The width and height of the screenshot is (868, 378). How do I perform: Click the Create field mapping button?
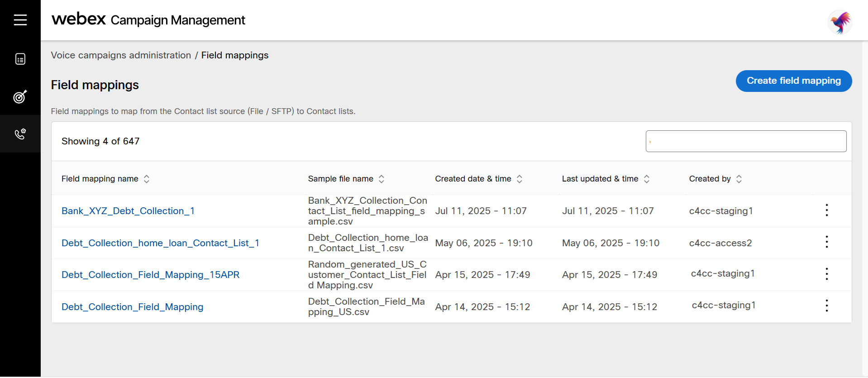click(793, 81)
